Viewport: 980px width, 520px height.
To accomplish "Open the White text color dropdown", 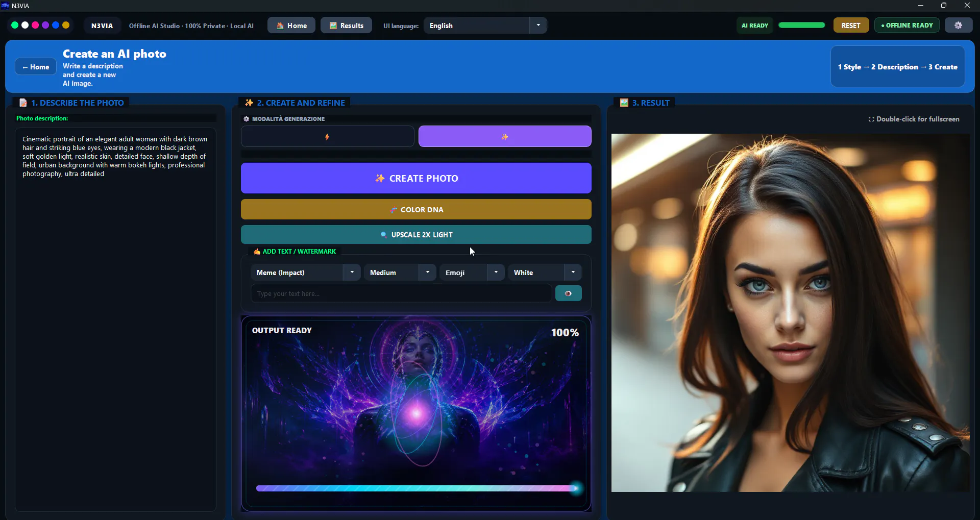I will pos(545,273).
